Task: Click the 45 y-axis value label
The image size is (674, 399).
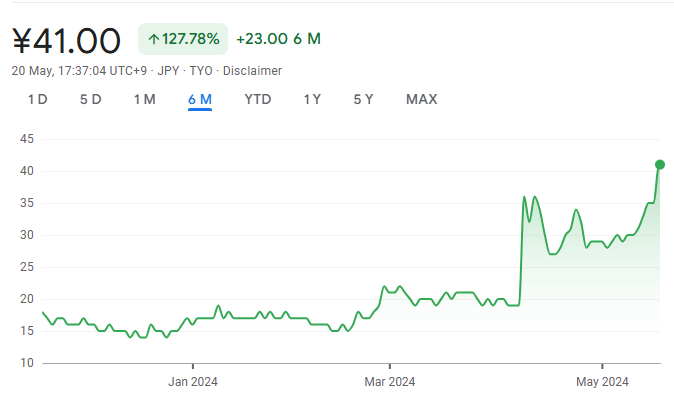Action: point(27,139)
